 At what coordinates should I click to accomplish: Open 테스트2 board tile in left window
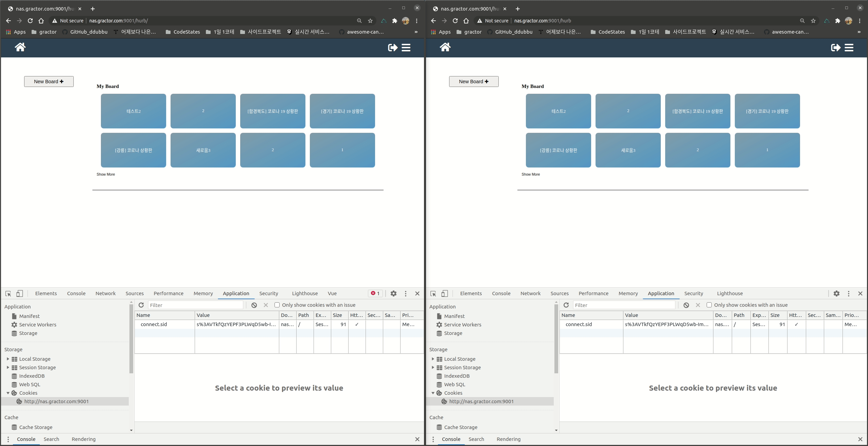click(x=134, y=111)
